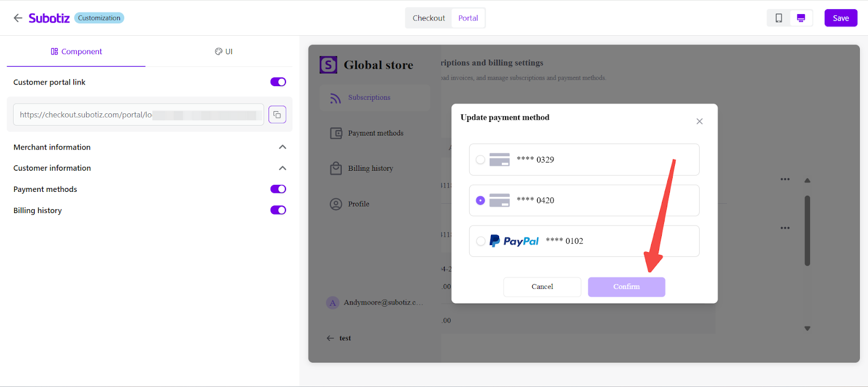Open Billing history in portal sidebar
The width and height of the screenshot is (868, 387).
pos(370,169)
